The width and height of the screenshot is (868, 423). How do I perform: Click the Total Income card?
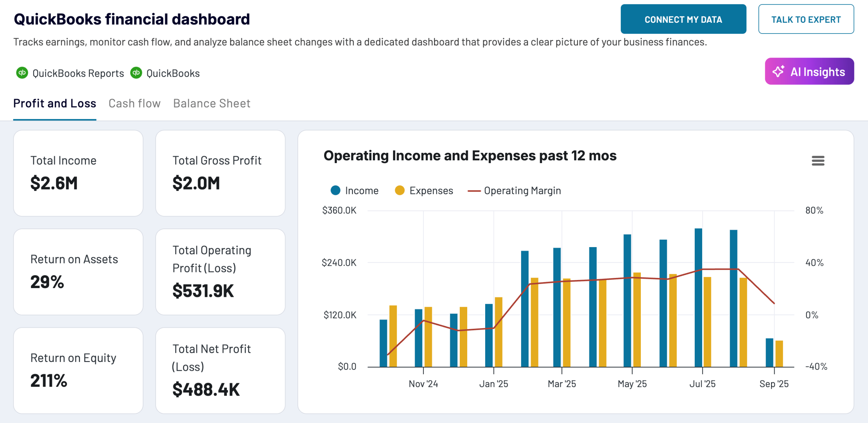pos(78,173)
